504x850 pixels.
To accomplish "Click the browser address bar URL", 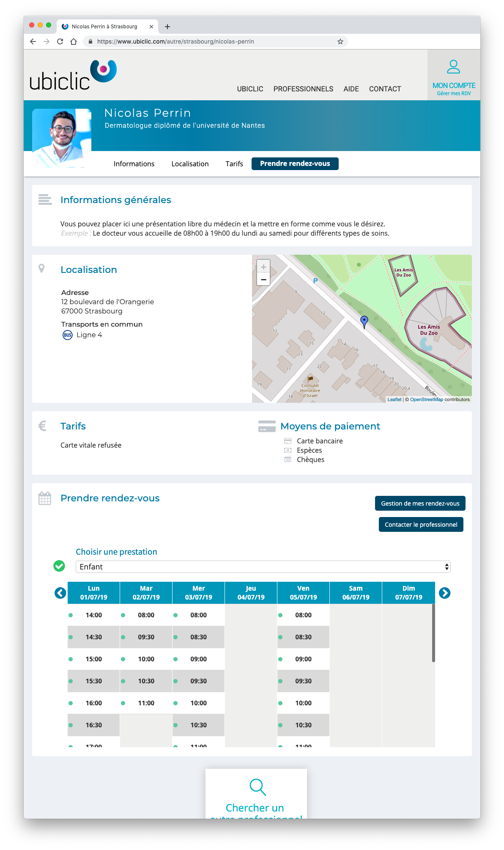I will (x=175, y=41).
